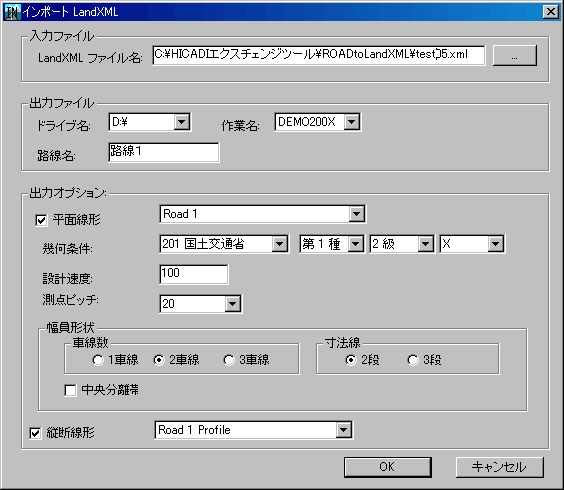
Task: Toggle the 平面線形 checkbox
Action: tap(41, 220)
